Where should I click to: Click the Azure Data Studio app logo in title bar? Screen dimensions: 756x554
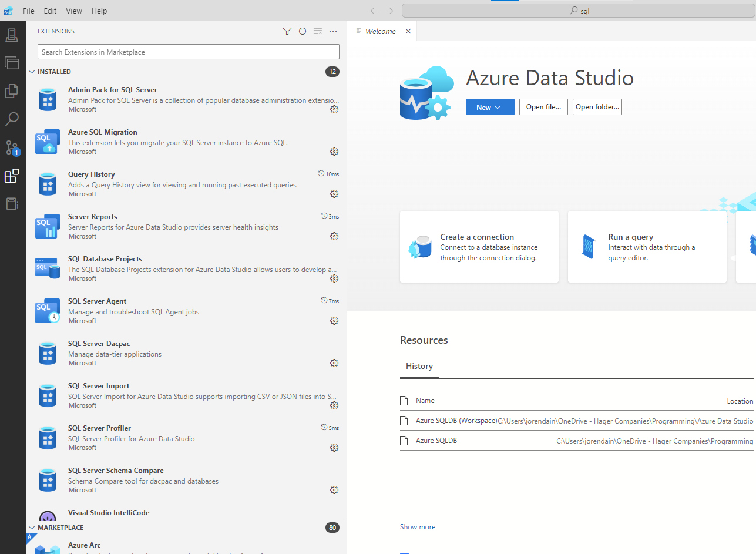[8, 11]
